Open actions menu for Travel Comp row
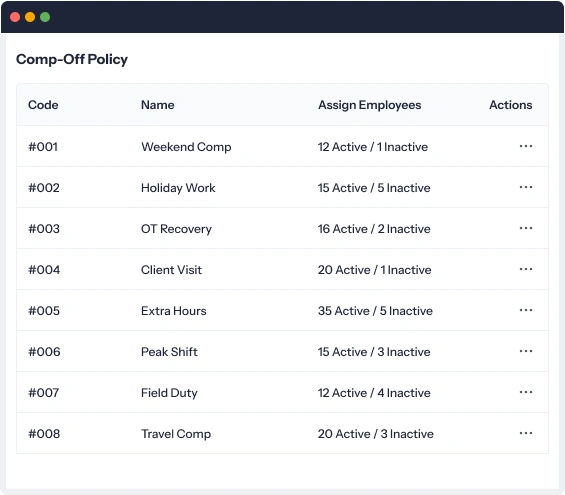565x495 pixels. coord(526,433)
